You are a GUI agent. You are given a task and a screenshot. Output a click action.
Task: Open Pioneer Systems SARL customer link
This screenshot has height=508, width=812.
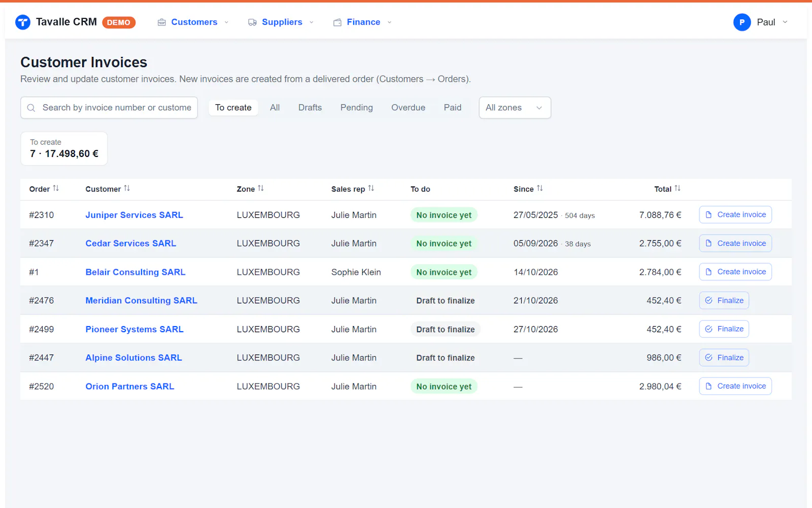(134, 329)
